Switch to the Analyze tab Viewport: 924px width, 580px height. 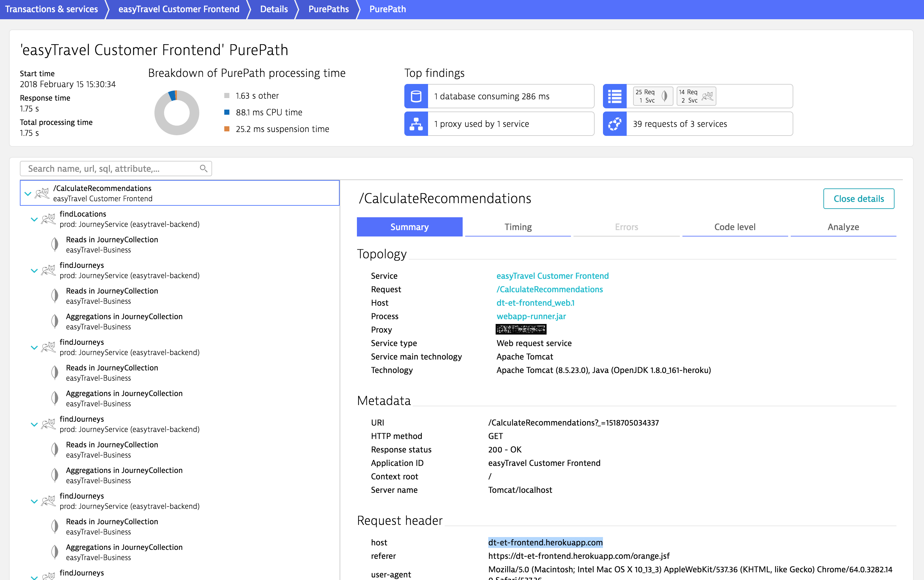(x=843, y=227)
